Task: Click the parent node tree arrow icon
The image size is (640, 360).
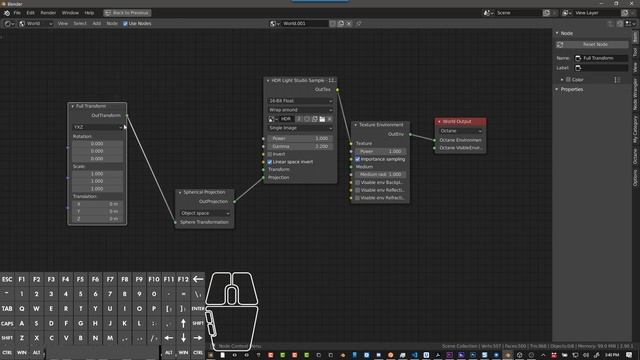Action: pyautogui.click(x=611, y=24)
